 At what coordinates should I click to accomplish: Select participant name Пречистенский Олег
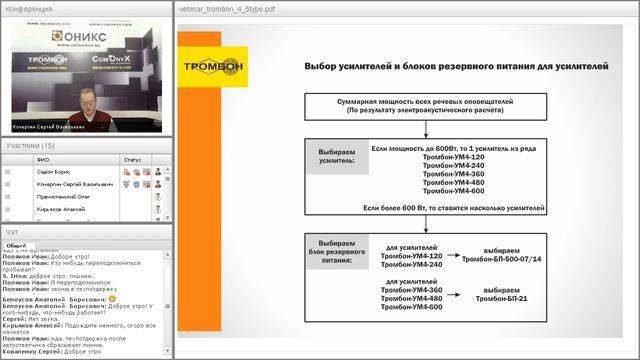coord(63,197)
